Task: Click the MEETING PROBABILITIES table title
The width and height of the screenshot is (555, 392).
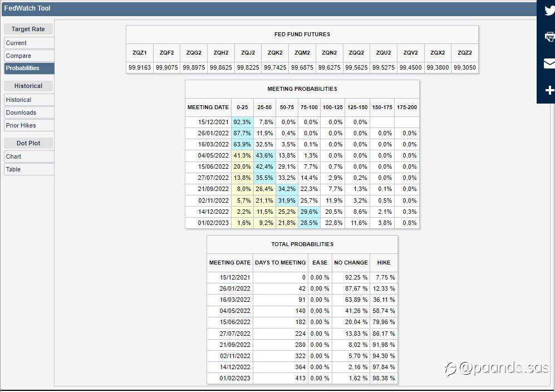Action: coord(302,89)
